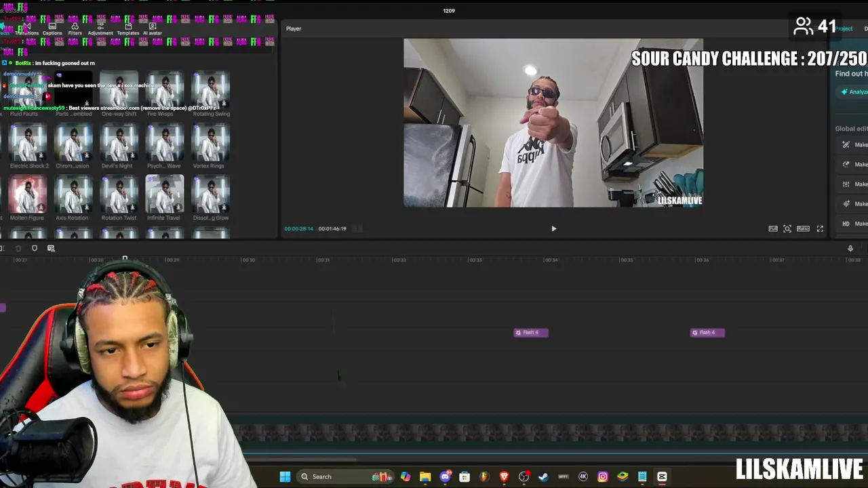
Task: Click the Analyze button in the right panel
Action: 853,92
